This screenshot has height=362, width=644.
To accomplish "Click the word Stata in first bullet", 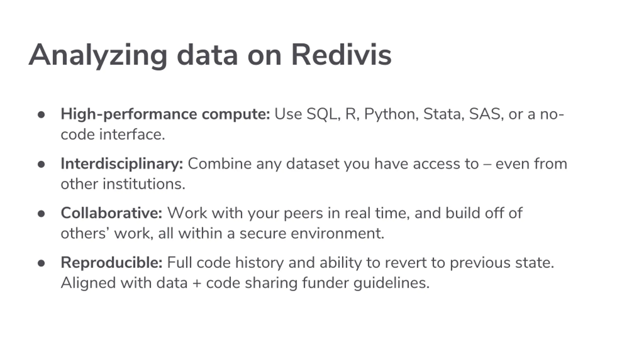I will (442, 114).
